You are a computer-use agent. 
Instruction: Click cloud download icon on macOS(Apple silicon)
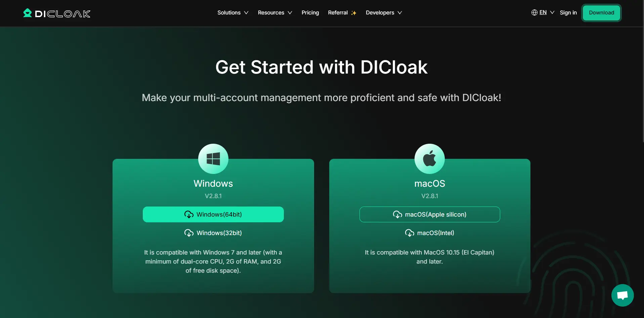[397, 214]
